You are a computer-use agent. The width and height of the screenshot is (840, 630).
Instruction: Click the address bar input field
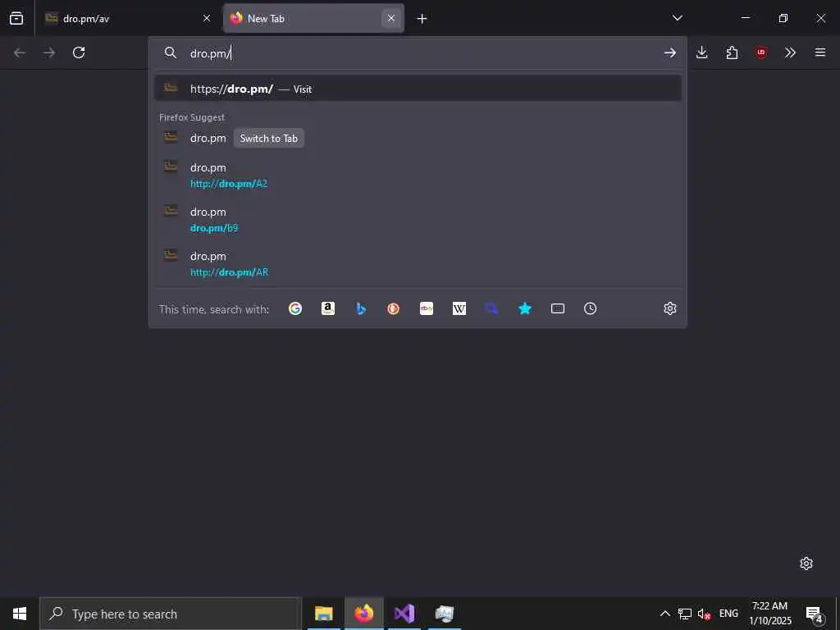[x=418, y=53]
